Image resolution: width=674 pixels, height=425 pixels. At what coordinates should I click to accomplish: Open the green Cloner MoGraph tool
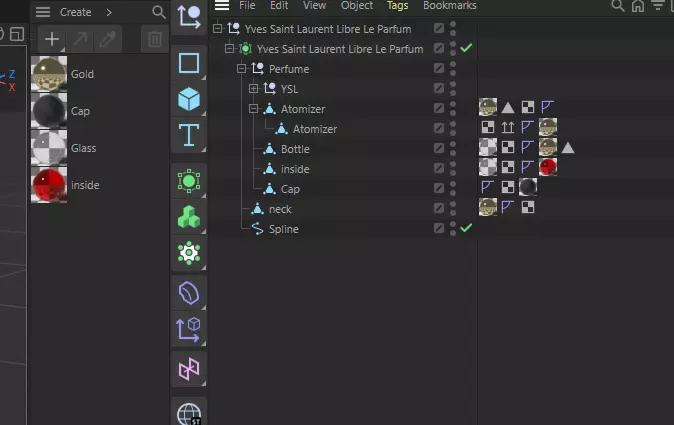pyautogui.click(x=189, y=217)
